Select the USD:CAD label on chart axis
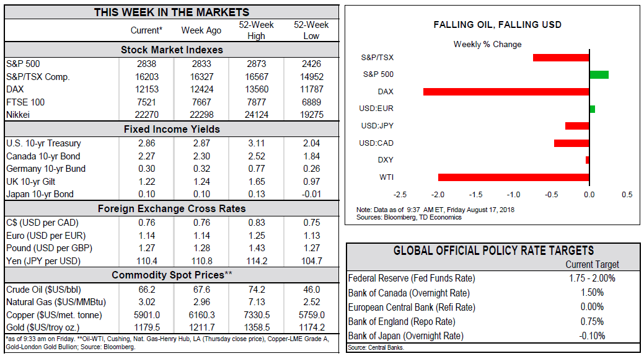The height and width of the screenshot is (356, 644). pos(377,143)
